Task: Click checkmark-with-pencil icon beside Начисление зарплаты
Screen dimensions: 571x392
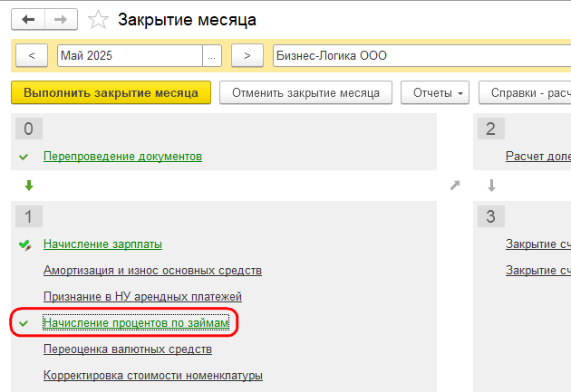Action: click(24, 245)
